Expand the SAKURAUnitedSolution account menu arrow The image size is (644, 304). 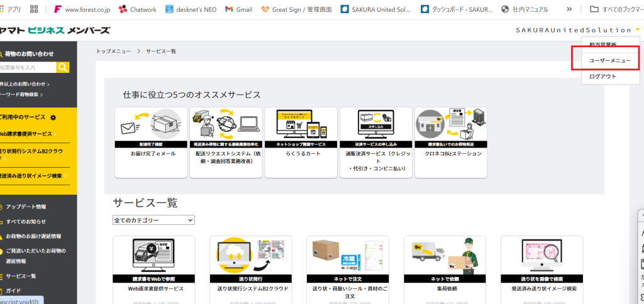pyautogui.click(x=637, y=30)
